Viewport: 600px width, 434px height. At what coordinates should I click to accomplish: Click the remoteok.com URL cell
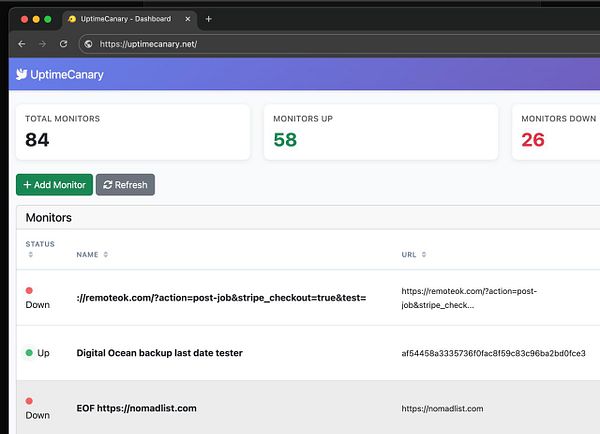(x=469, y=298)
